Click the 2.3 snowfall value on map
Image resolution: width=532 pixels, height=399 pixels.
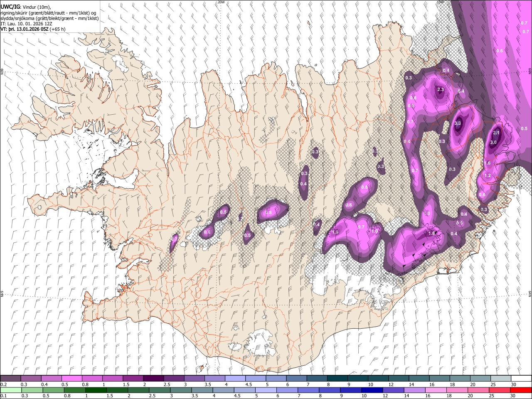[441, 90]
